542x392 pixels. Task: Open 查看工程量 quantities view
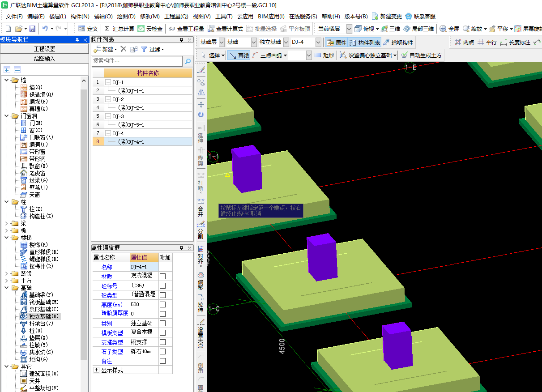tap(186, 29)
